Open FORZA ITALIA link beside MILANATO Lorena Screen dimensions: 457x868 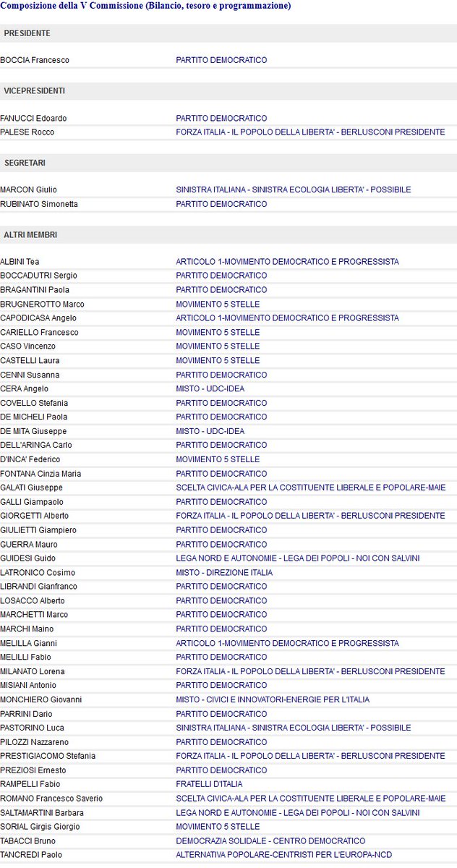pos(310,671)
